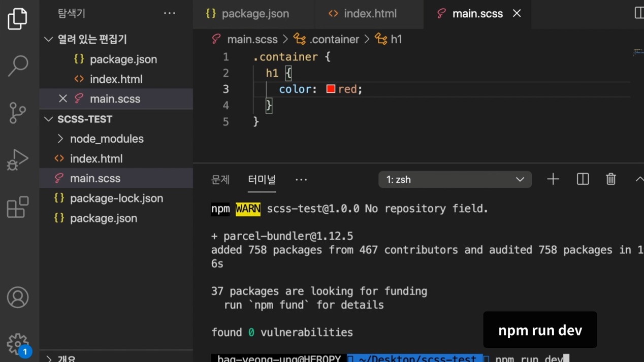Image resolution: width=644 pixels, height=362 pixels.
Task: Open the Accounts menu icon
Action: (18, 298)
